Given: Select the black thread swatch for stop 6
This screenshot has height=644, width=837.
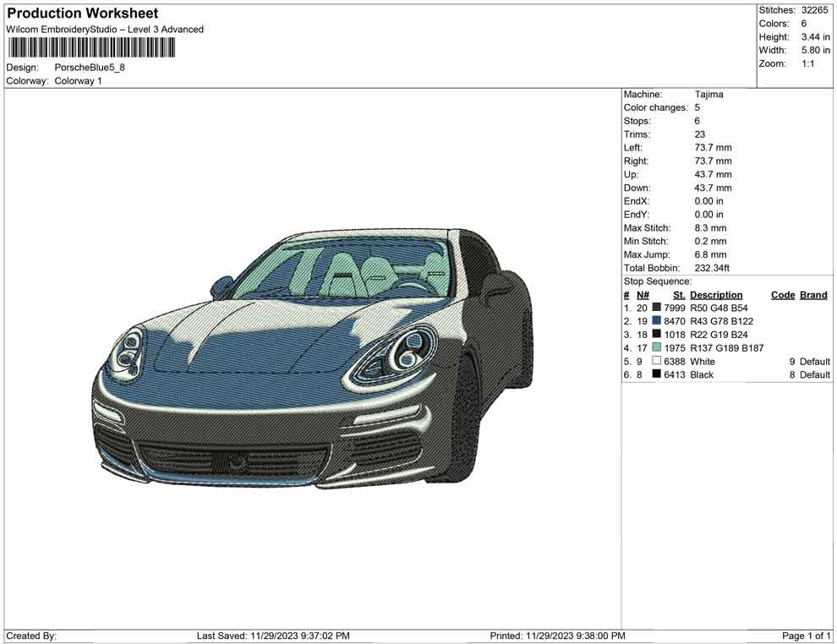Looking at the screenshot, I should [655, 374].
